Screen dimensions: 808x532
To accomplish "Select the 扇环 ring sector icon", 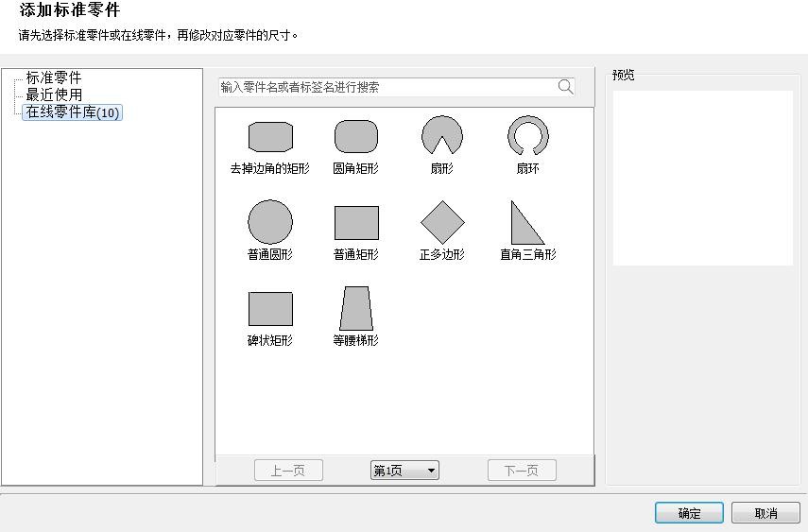I will (x=527, y=136).
